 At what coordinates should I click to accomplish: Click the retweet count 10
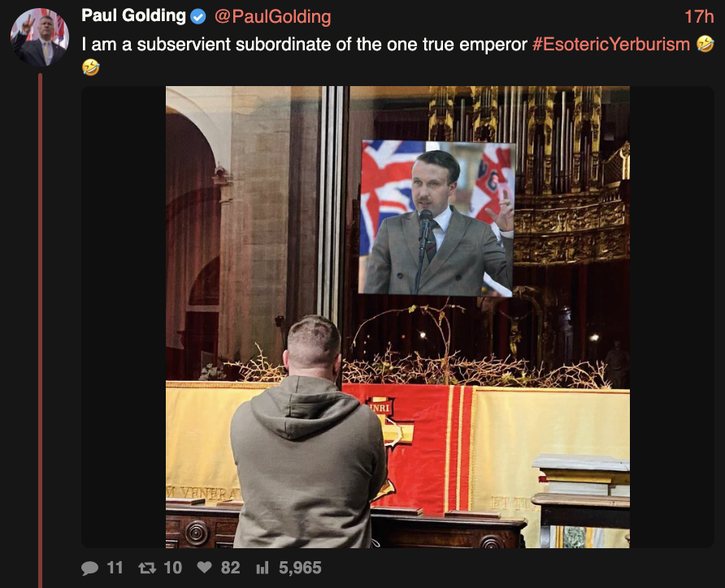pyautogui.click(x=173, y=568)
